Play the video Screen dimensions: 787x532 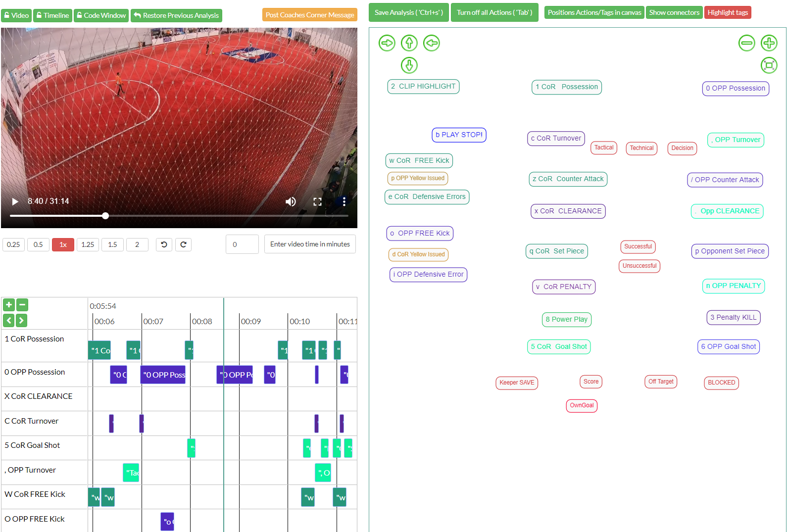[15, 201]
